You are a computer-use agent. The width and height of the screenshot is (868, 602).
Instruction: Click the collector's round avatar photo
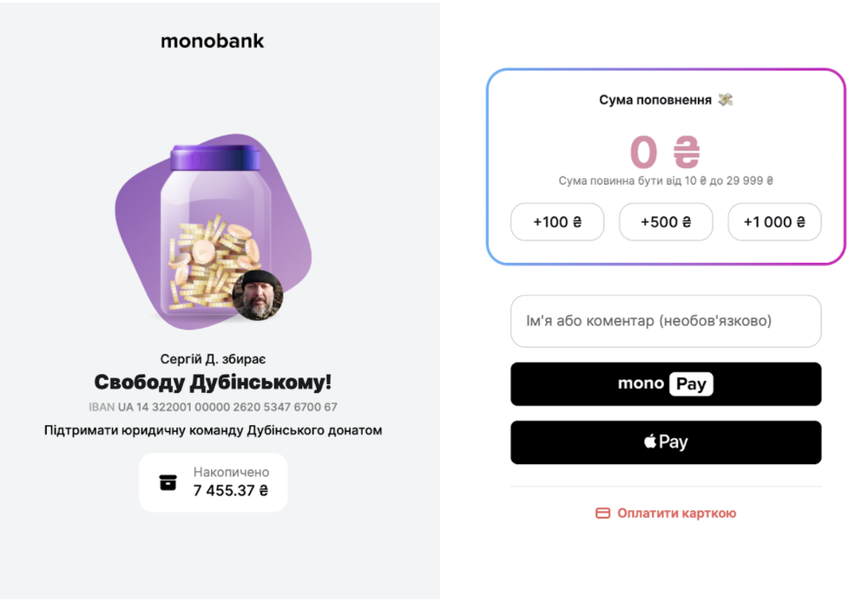[x=259, y=295]
